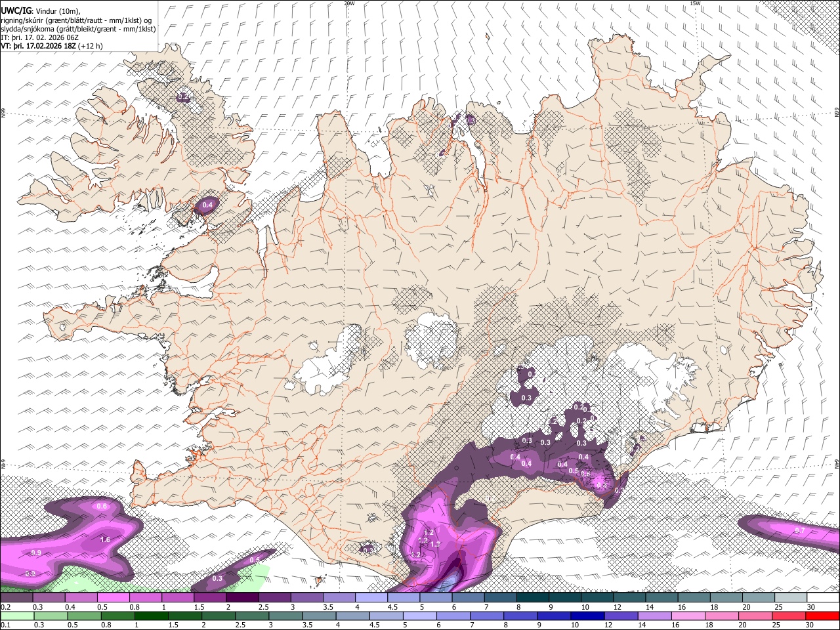The height and width of the screenshot is (630, 840).
Task: Upper legend: click dark teal swatch between 8 and 9
Action: pyautogui.click(x=533, y=598)
